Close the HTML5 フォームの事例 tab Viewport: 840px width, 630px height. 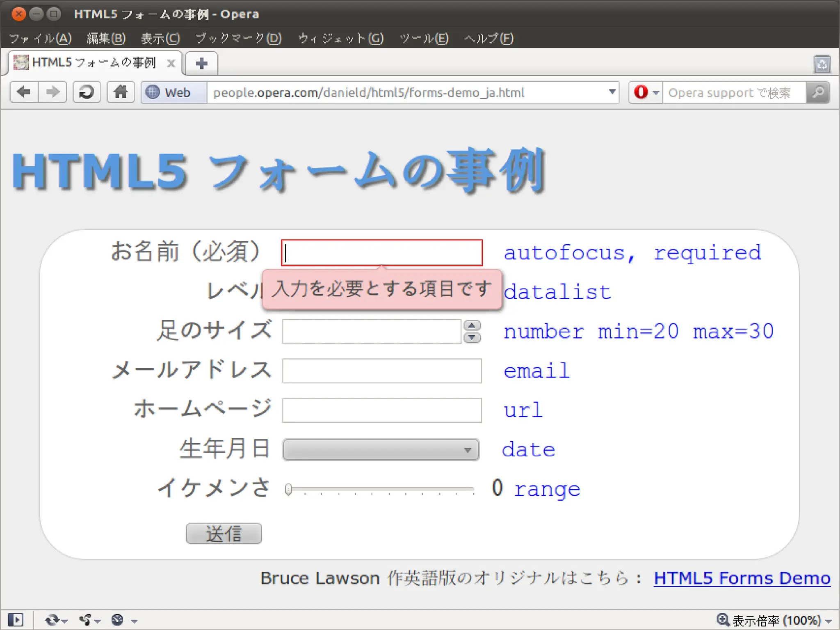point(171,64)
